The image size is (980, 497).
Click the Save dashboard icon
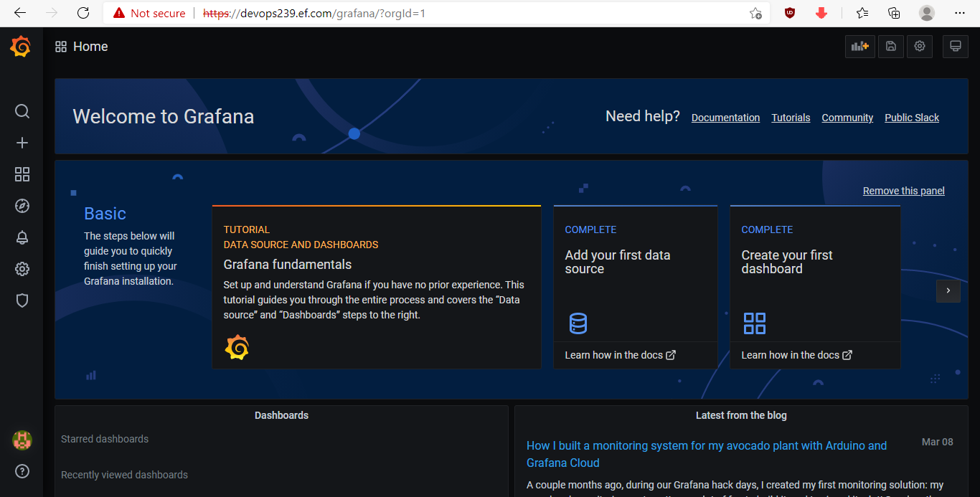point(890,47)
